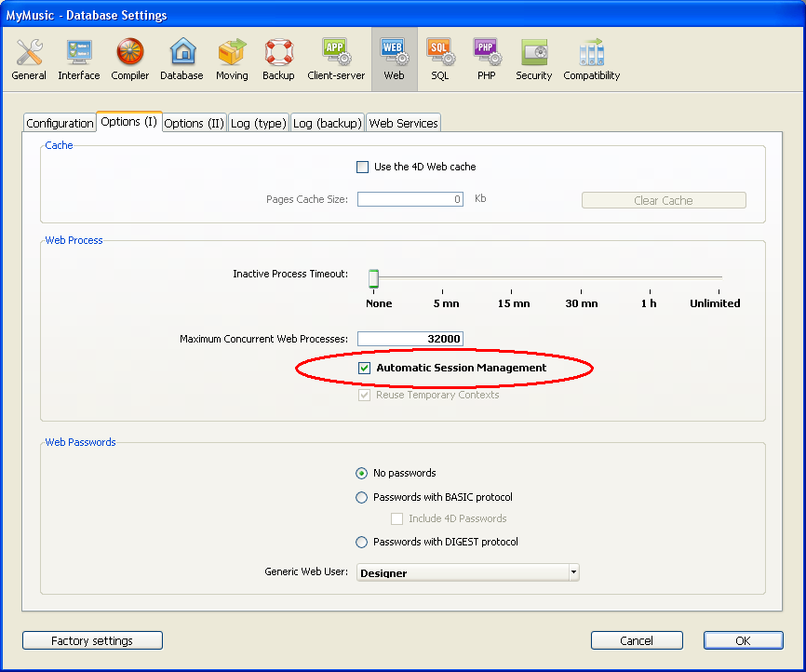Expand the Generic Web User dropdown
This screenshot has width=806, height=672.
click(573, 572)
